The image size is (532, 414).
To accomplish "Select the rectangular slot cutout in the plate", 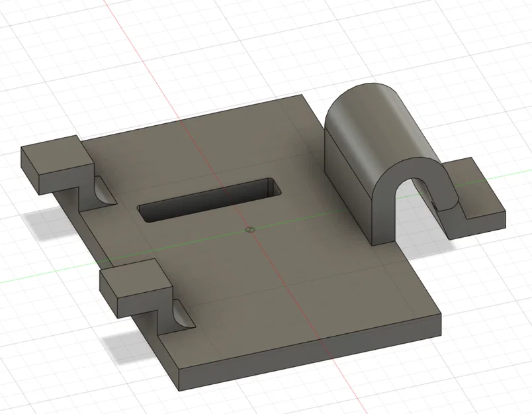I will coord(209,199).
